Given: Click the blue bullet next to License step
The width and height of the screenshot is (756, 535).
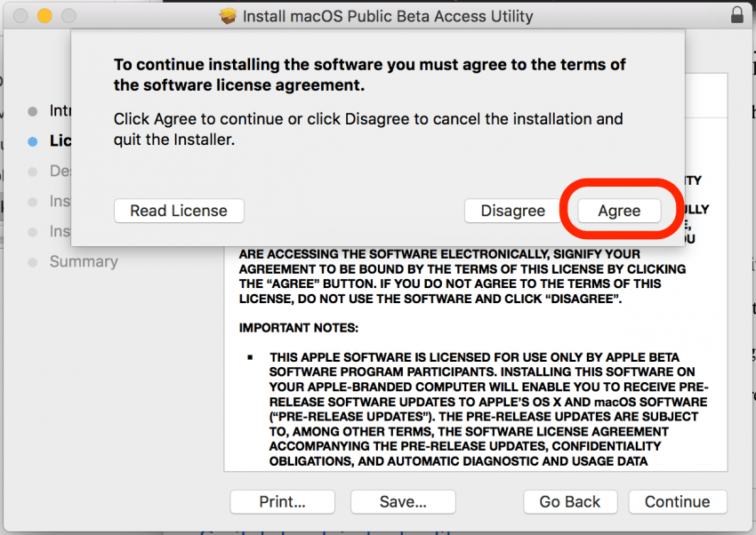Looking at the screenshot, I should click(x=34, y=140).
